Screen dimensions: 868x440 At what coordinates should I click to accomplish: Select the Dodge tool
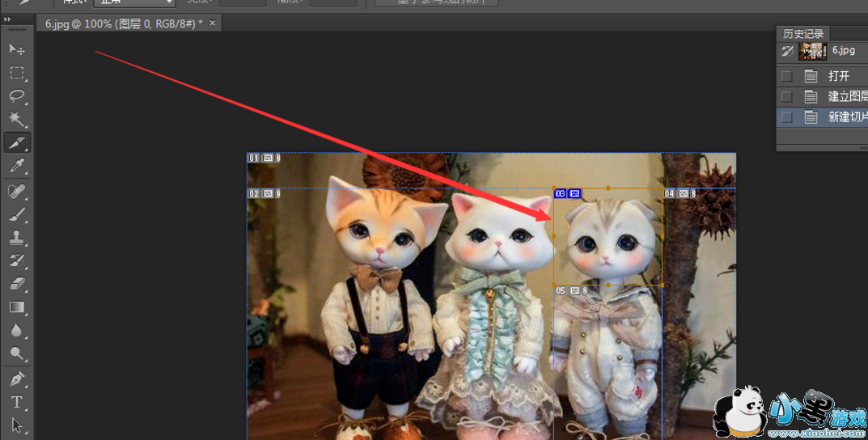(17, 353)
